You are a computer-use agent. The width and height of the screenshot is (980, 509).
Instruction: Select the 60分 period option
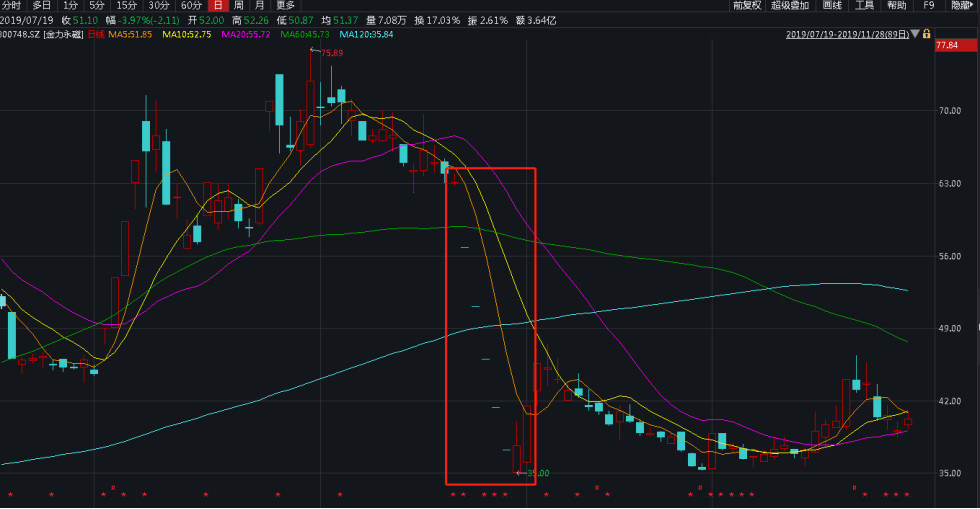coord(191,6)
